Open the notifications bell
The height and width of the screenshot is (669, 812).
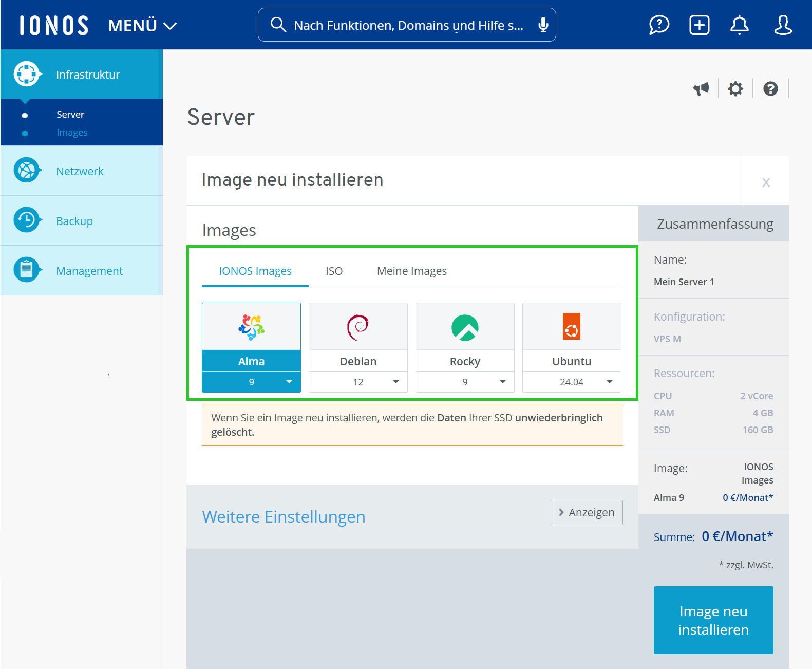click(x=739, y=25)
